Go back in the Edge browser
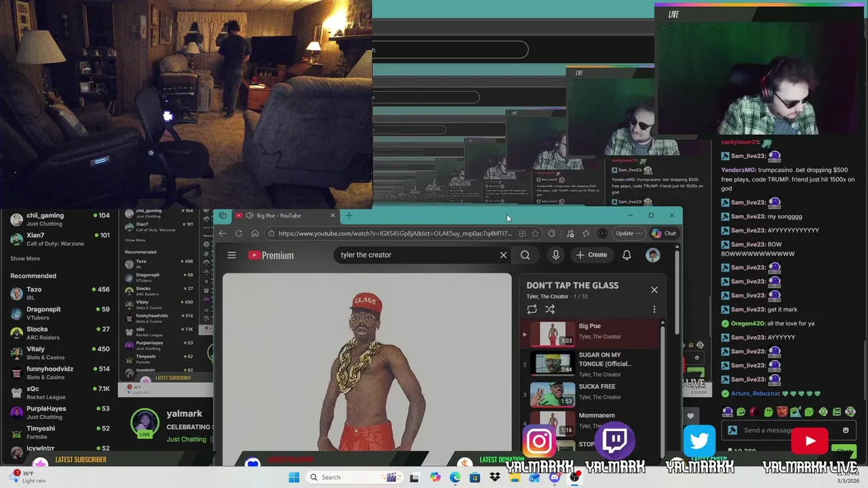This screenshot has width=868, height=488. tap(222, 233)
